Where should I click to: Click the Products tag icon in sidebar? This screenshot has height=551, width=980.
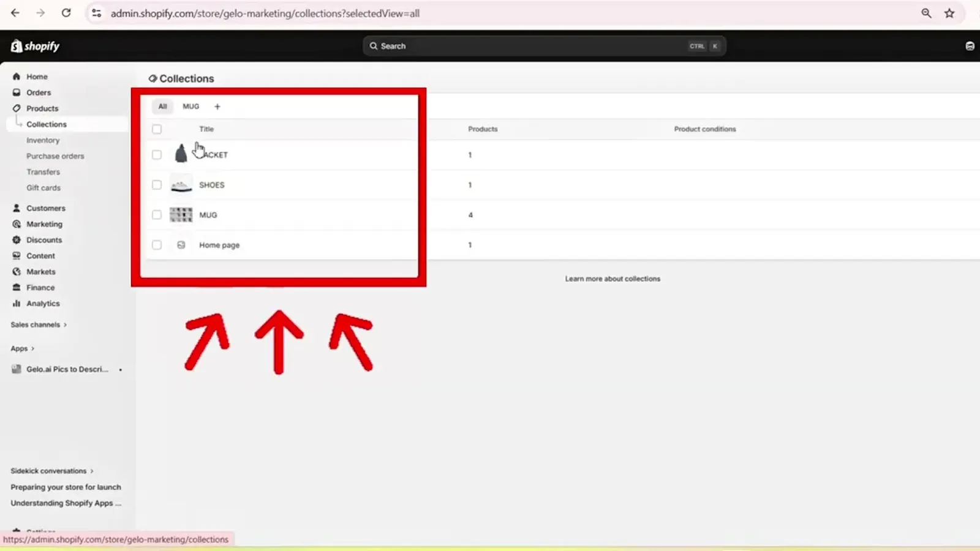pos(17,108)
